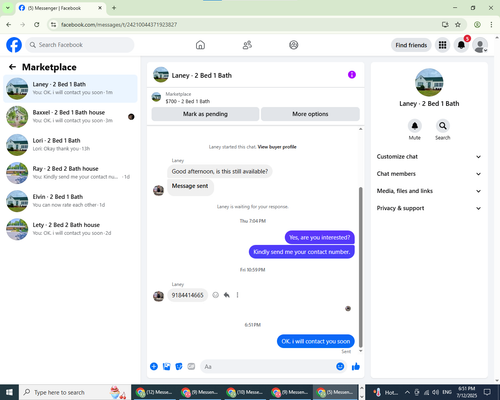Image resolution: width=500 pixels, height=400 pixels.
Task: Open a new browser tab
Action: coord(114,8)
